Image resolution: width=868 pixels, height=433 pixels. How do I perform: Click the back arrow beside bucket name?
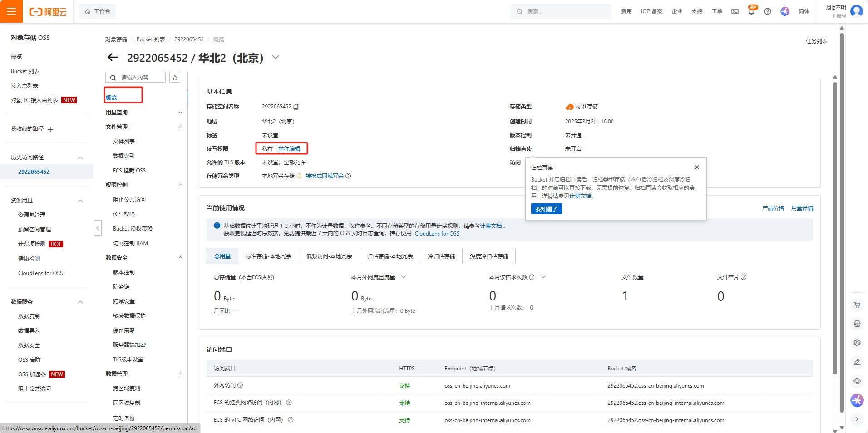tap(113, 57)
